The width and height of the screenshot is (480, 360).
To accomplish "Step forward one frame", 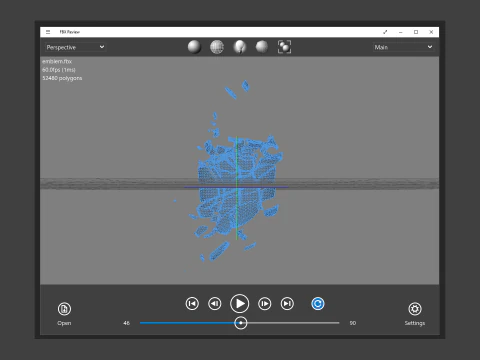I will (x=265, y=304).
